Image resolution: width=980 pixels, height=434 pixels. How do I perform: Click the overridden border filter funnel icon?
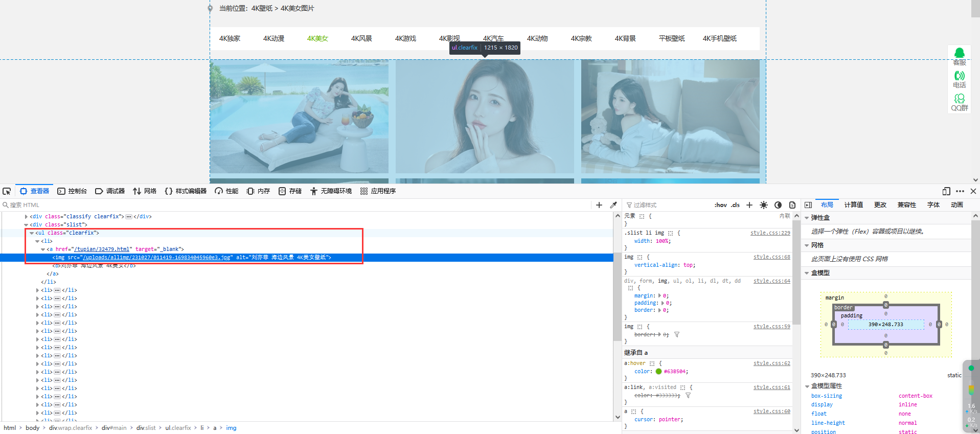click(677, 335)
